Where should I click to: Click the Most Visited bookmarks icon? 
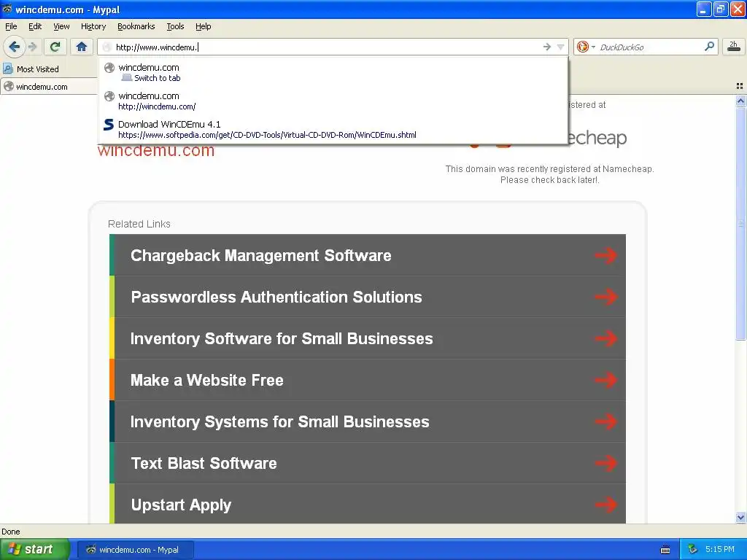coord(8,69)
